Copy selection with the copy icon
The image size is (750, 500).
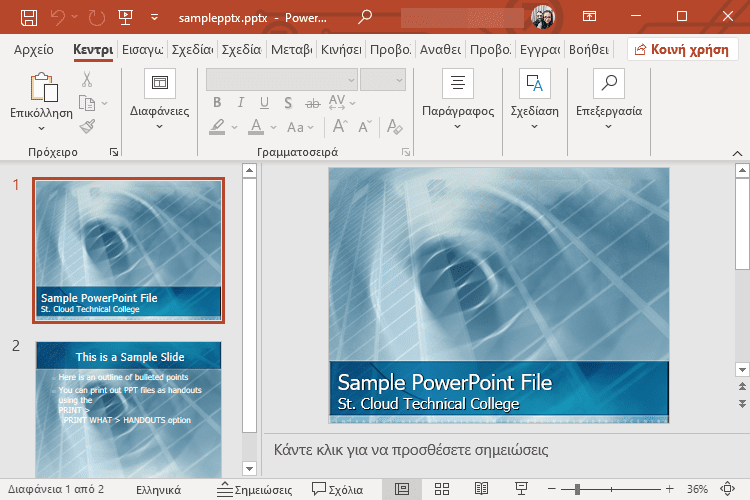click(x=87, y=103)
